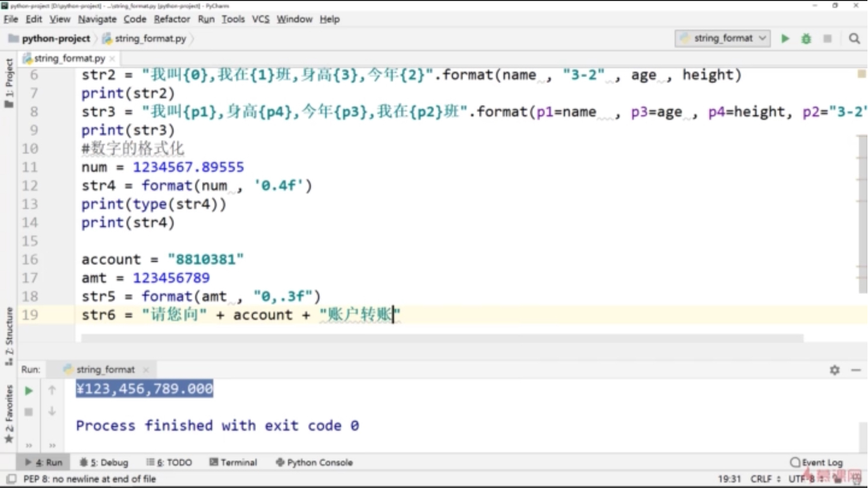Image resolution: width=868 pixels, height=488 pixels.
Task: Open the Event Log
Action: point(816,463)
